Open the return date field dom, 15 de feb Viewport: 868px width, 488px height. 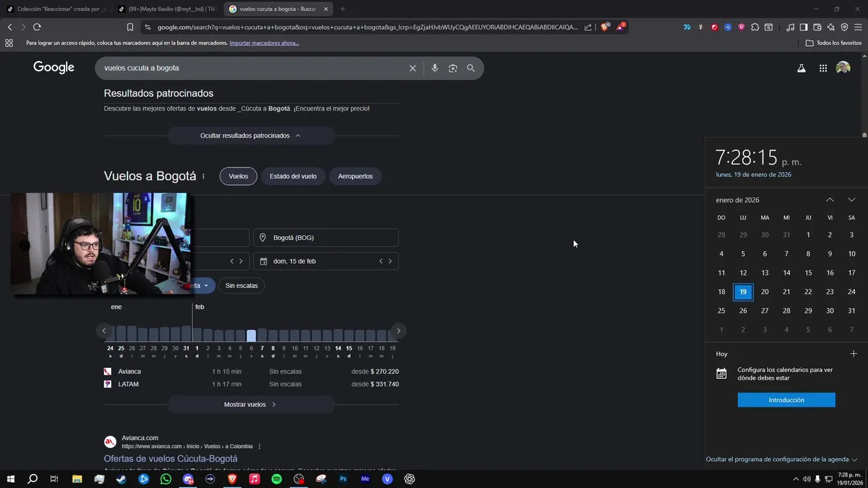[x=325, y=261]
